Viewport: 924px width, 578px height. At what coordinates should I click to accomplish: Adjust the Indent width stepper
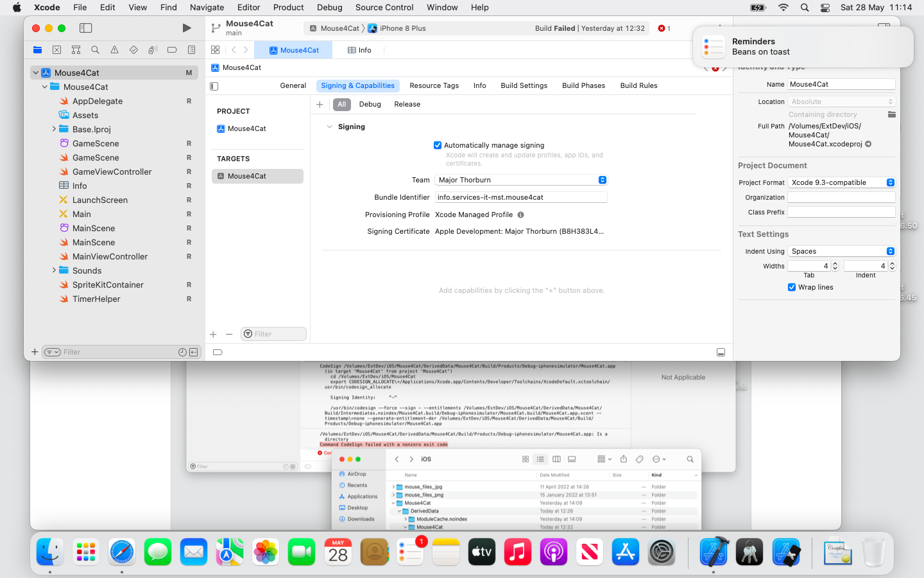[892, 266]
